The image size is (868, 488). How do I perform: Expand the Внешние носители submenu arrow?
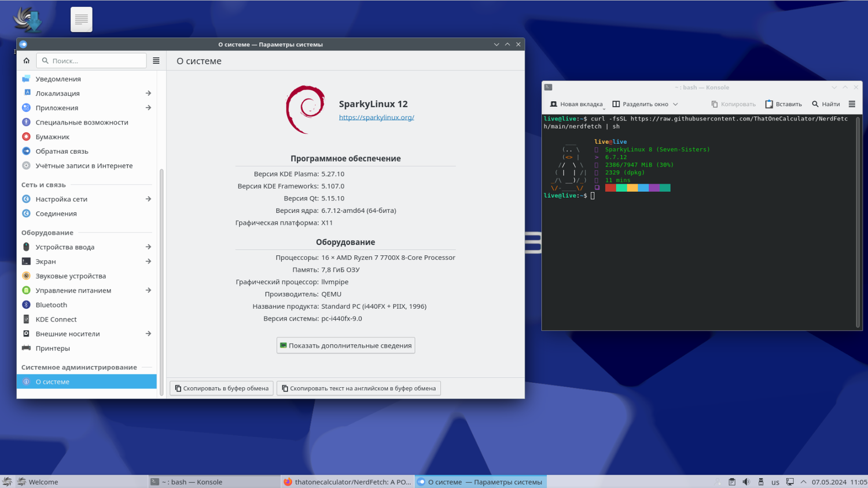(x=148, y=334)
